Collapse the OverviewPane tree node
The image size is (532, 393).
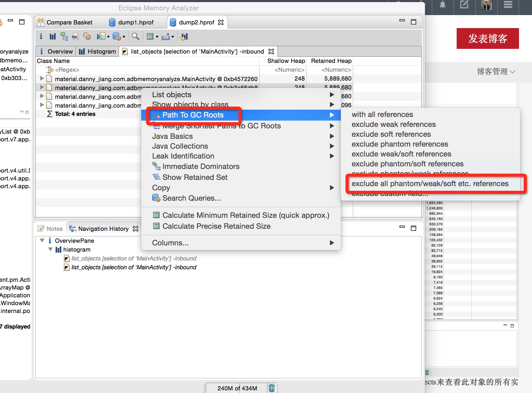[42, 241]
